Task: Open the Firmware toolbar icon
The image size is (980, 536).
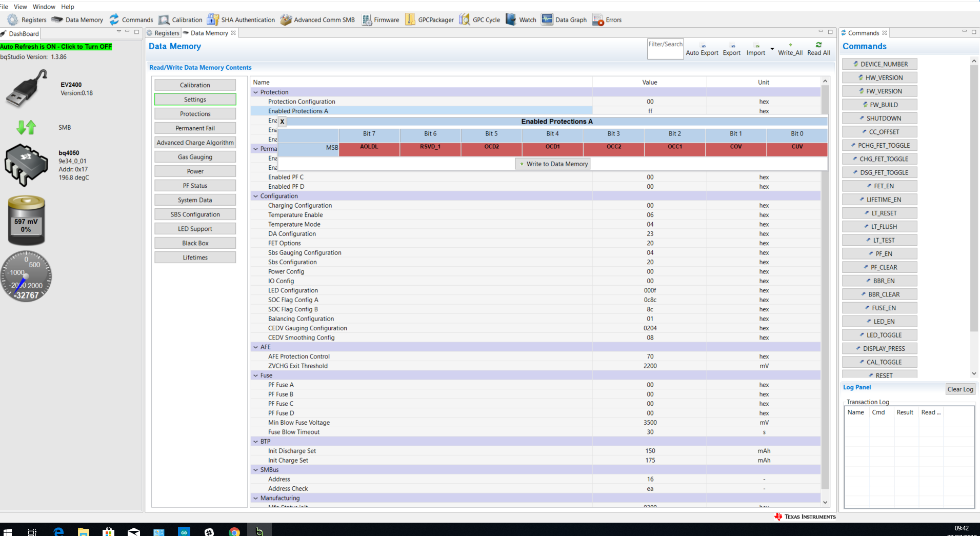Action: coord(367,20)
